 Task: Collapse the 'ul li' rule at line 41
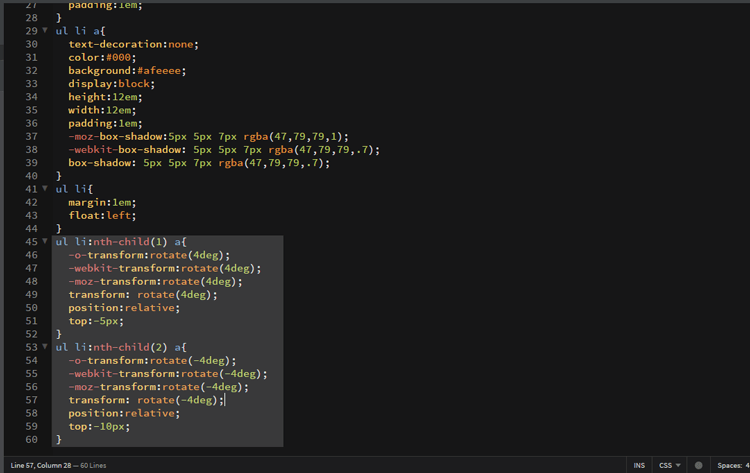pyautogui.click(x=45, y=188)
